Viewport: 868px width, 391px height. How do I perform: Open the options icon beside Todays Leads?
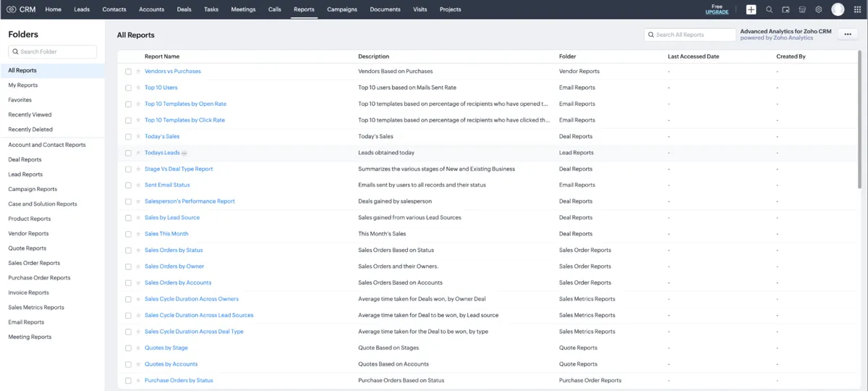[x=184, y=153]
